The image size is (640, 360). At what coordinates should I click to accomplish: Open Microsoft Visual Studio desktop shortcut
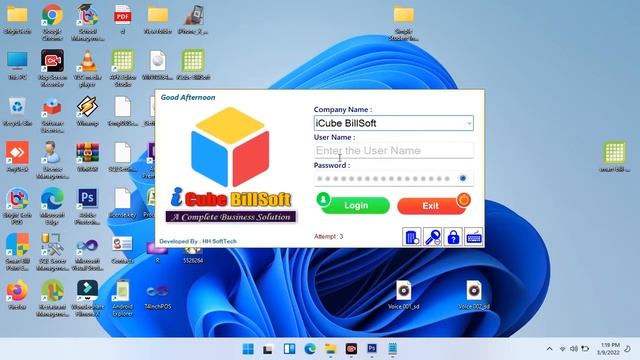point(87,252)
